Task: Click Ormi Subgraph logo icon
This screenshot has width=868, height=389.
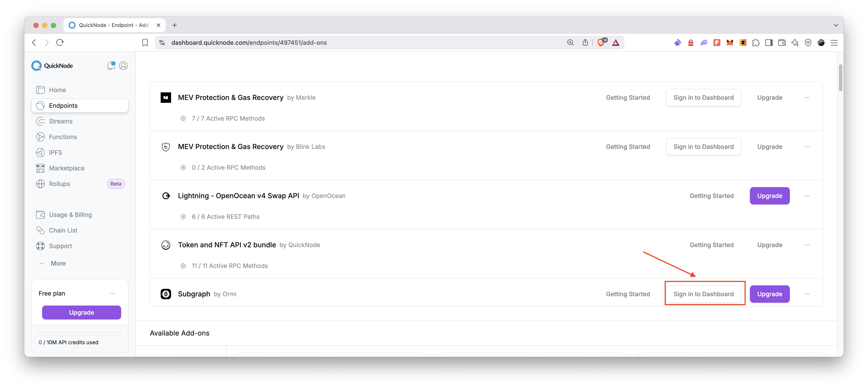Action: coord(166,294)
